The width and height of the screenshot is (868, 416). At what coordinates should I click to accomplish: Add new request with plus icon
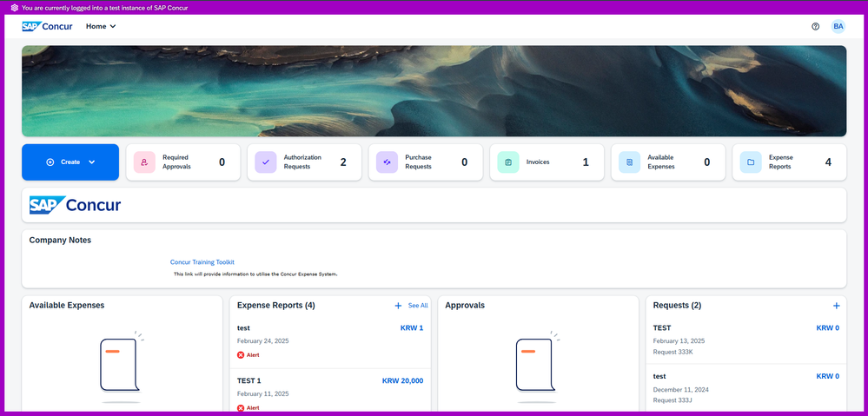[x=837, y=306]
